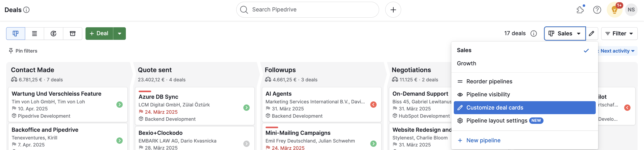Open the archive view icon
Screen dimensions: 644x150
pos(73,33)
